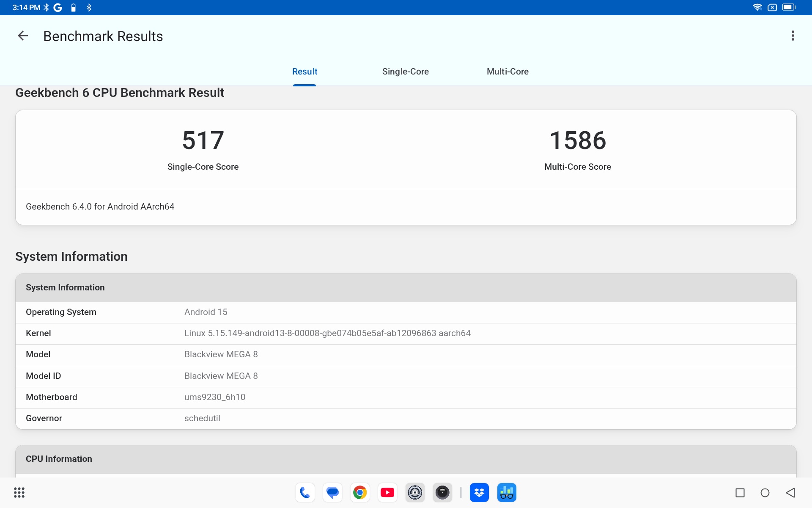The image size is (812, 508).
Task: Launch the Camera app from taskbar
Action: pyautogui.click(x=442, y=493)
